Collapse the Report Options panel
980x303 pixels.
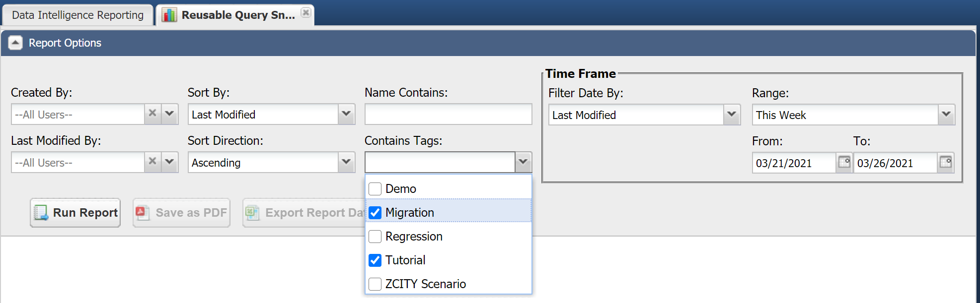click(15, 43)
